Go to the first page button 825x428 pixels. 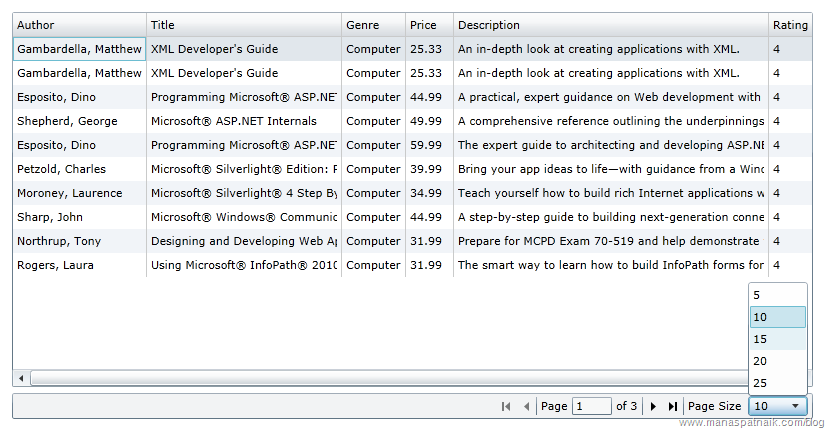pyautogui.click(x=506, y=406)
